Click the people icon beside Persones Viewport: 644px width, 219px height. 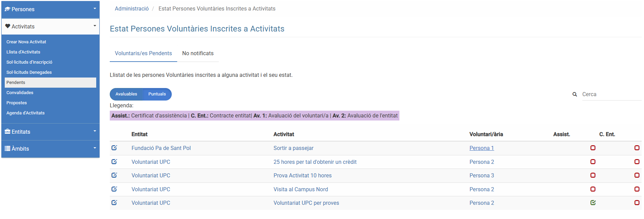[x=7, y=9]
